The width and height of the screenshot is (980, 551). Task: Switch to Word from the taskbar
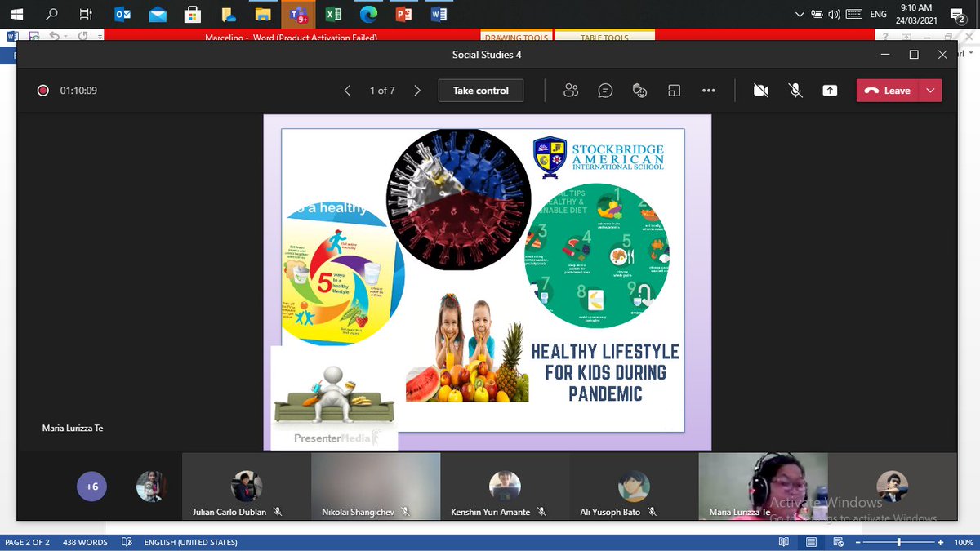pos(438,14)
